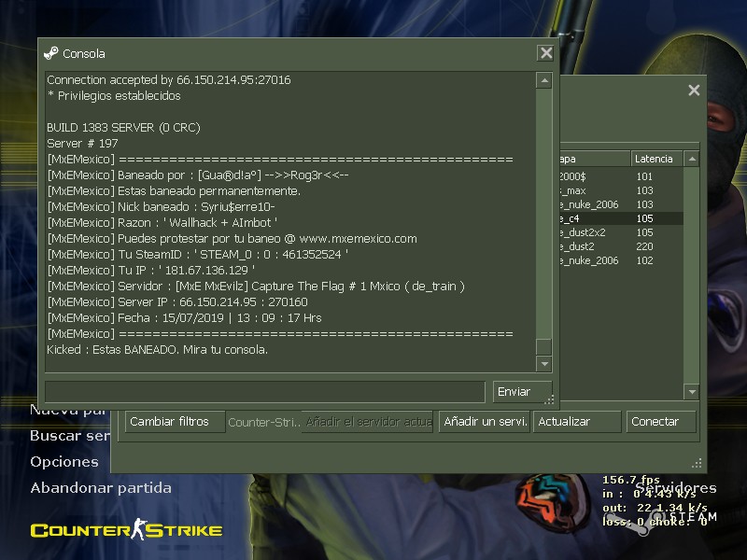Click the 'Server IP : 66.150.214.95' line
Viewport: 747px width, 560px height.
[177, 302]
